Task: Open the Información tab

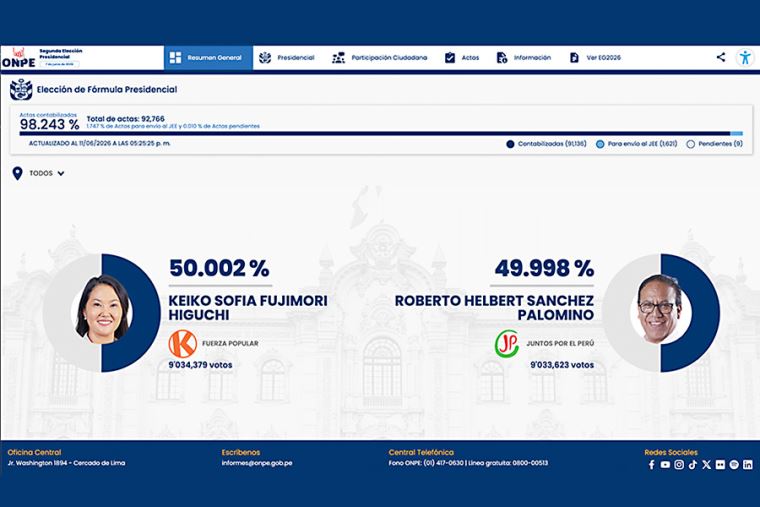Action: 523,58
